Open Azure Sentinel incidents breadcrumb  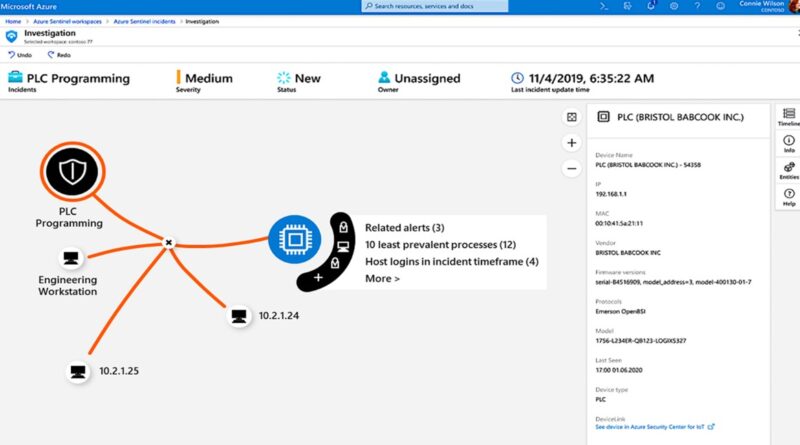click(144, 21)
